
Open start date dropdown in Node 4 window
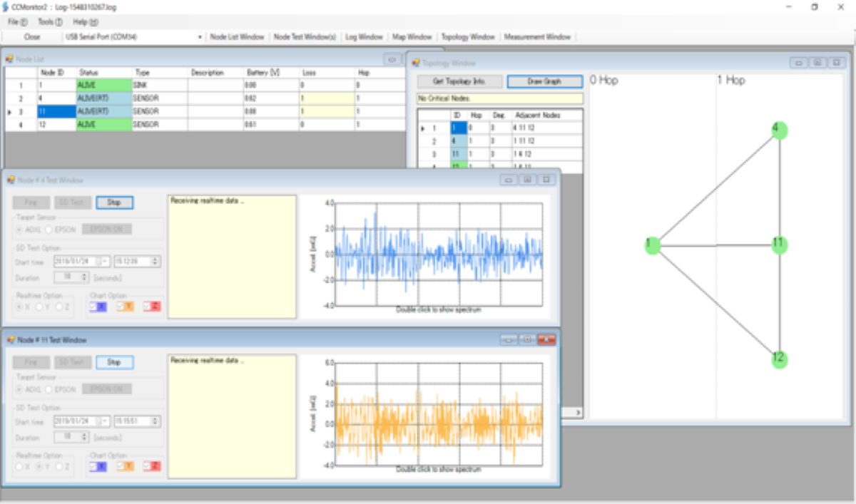pos(104,262)
